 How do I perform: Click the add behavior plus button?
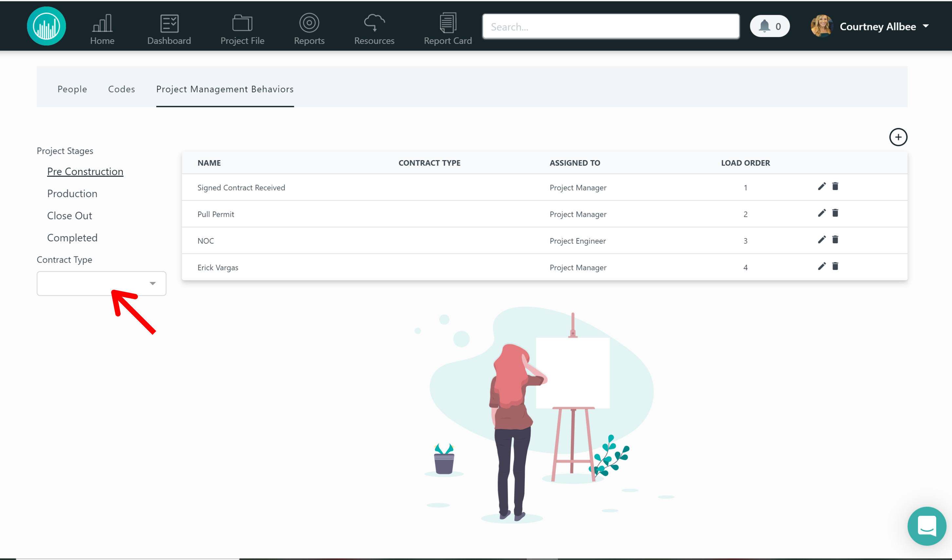coord(898,137)
